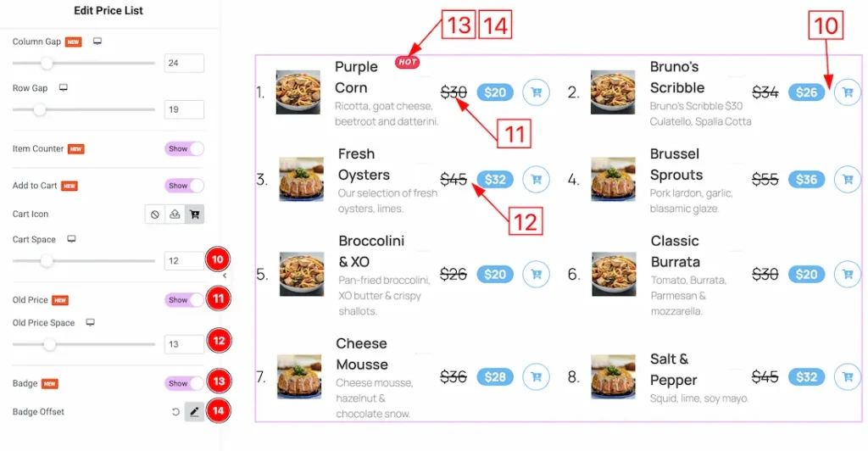This screenshot has height=451, width=868.
Task: Click the Column Gap slider handle
Action: click(47, 63)
